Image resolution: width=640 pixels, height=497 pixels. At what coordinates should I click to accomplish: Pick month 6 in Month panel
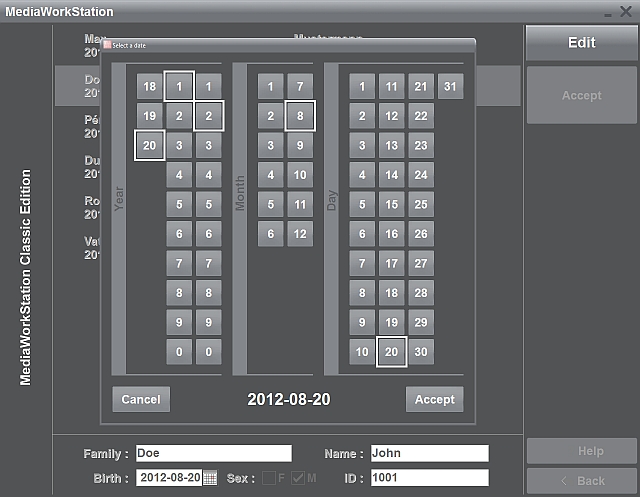coord(270,234)
